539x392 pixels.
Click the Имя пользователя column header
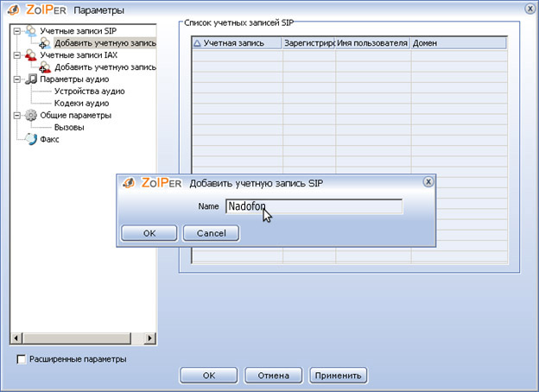point(372,43)
